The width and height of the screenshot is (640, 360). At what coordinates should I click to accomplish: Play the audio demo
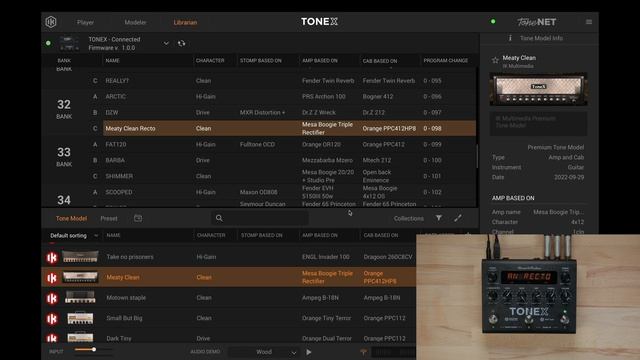[309, 352]
